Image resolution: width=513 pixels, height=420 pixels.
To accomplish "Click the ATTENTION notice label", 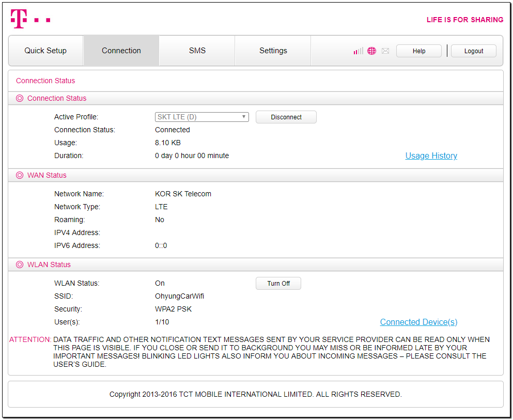I will (30, 339).
